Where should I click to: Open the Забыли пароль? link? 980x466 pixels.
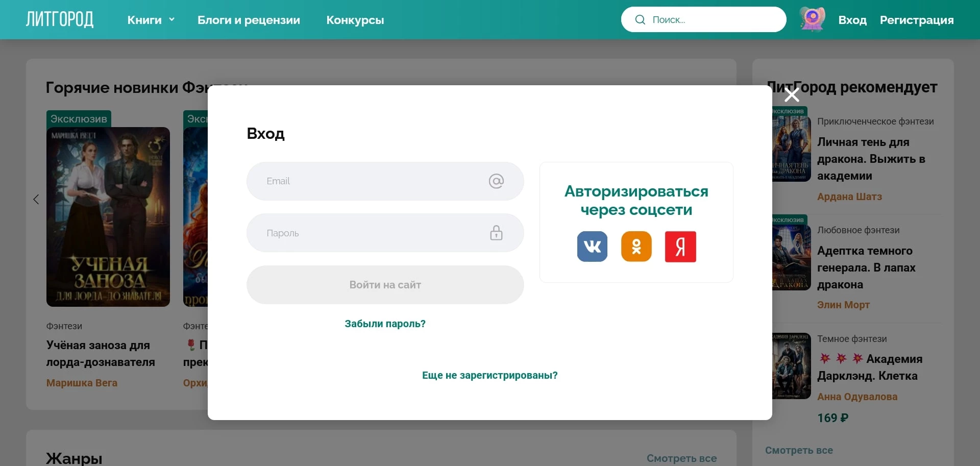click(x=384, y=324)
